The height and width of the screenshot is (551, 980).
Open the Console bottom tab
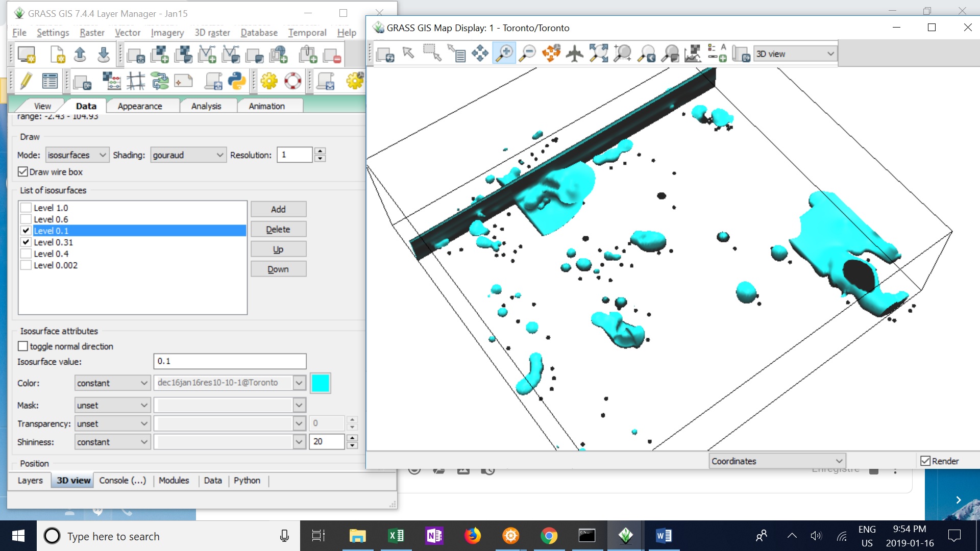[122, 481]
